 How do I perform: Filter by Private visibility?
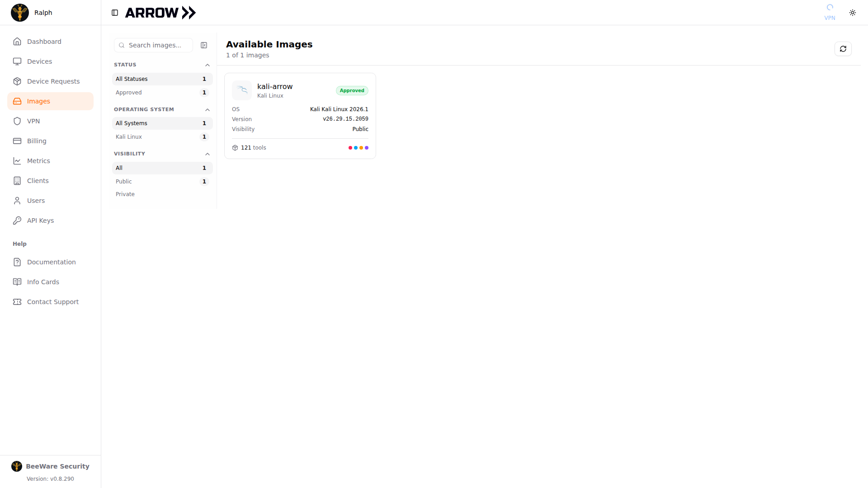(x=162, y=194)
